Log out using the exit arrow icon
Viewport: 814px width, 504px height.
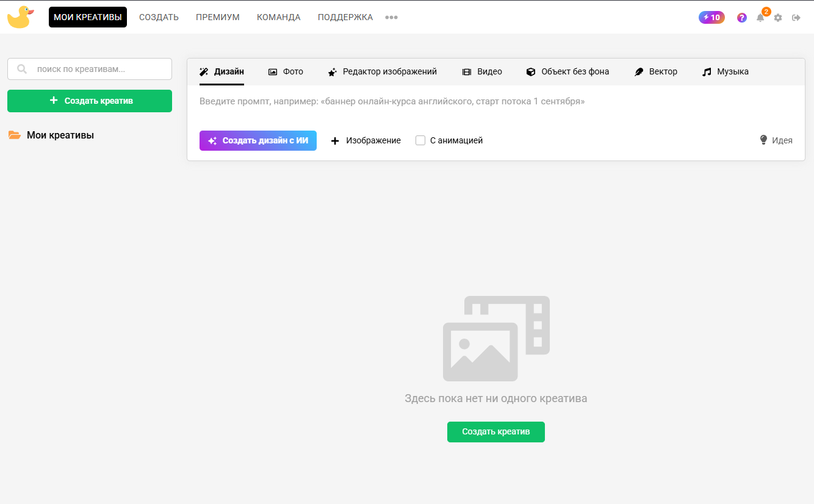(x=796, y=18)
